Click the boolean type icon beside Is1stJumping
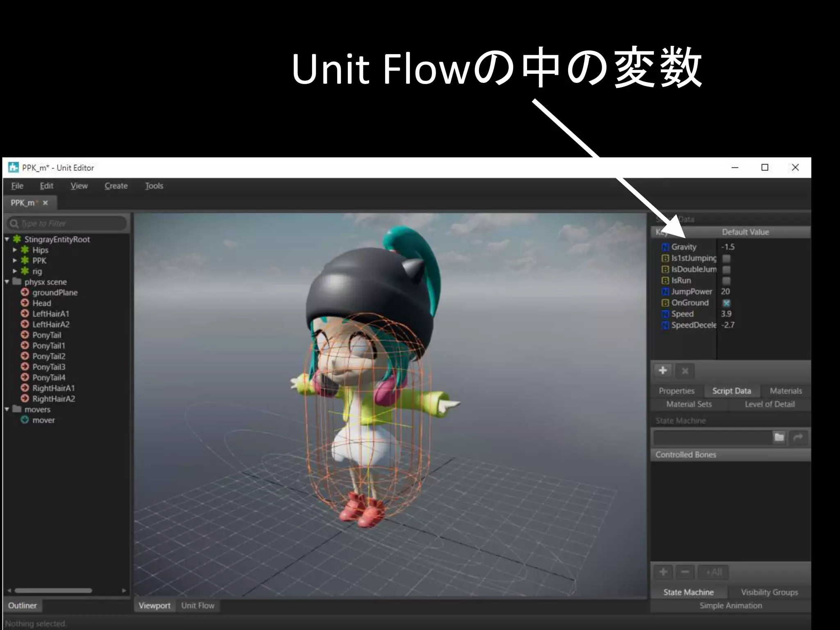Screen dimensions: 840x630 665,258
